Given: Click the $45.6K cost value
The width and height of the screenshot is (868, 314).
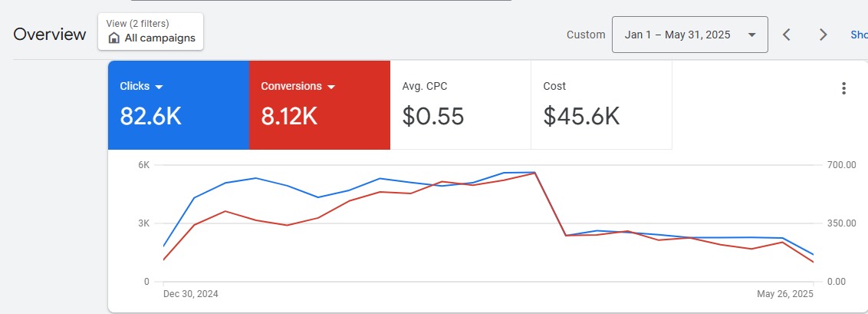Looking at the screenshot, I should click(581, 116).
